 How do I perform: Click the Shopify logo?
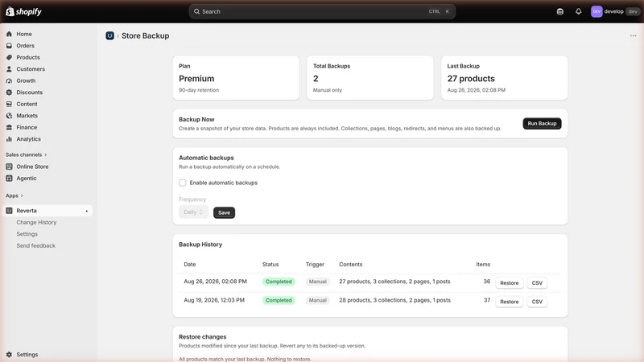point(24,11)
